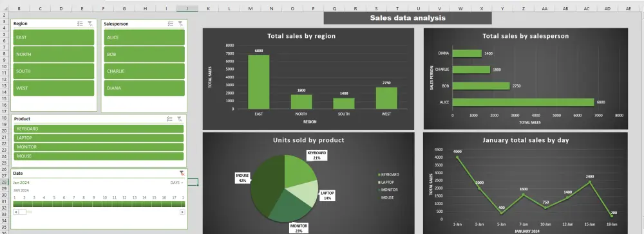Clear the Date timeline filter
Image resolution: width=644 pixels, height=234 pixels.
coord(182,174)
